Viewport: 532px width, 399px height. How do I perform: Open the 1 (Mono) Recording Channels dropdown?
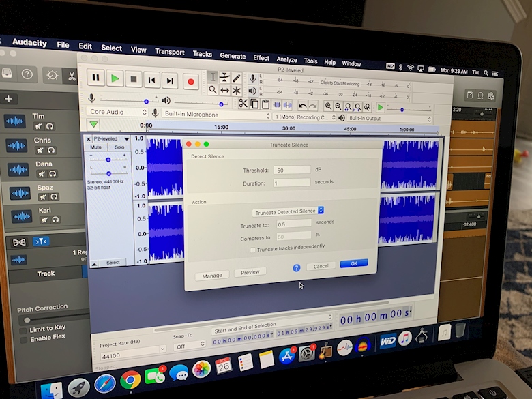point(304,117)
